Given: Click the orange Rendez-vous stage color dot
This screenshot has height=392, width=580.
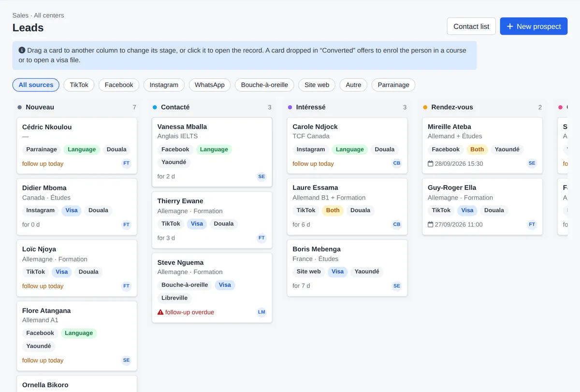Looking at the screenshot, I should click(x=425, y=107).
